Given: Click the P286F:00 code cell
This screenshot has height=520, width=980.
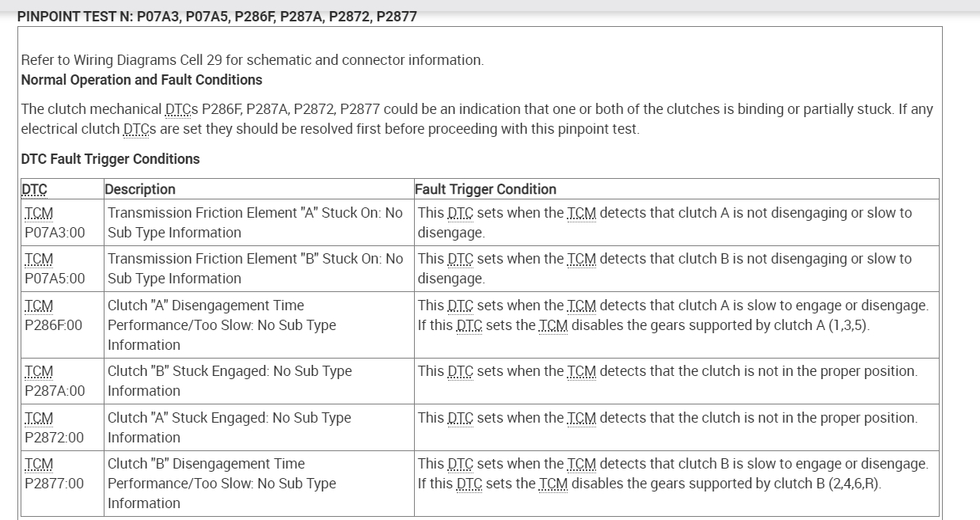Looking at the screenshot, I should [x=53, y=325].
